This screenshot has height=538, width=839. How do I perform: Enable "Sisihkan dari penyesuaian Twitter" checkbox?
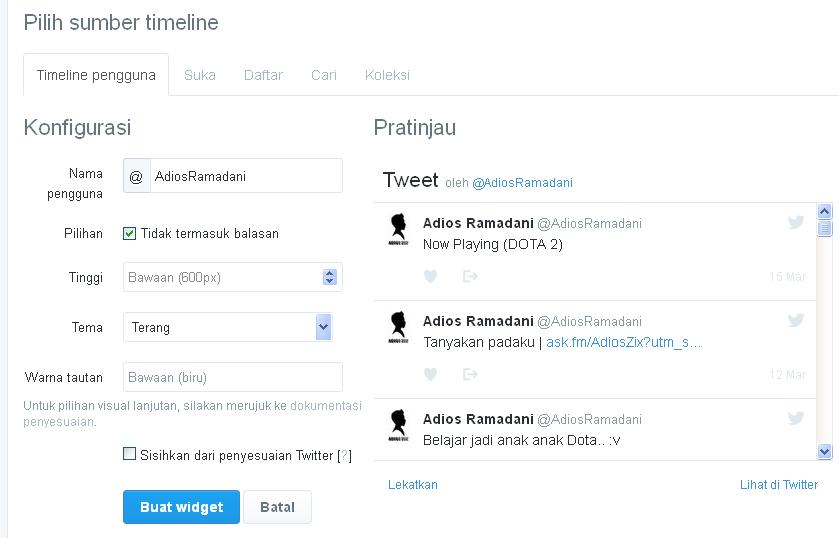pyautogui.click(x=129, y=454)
